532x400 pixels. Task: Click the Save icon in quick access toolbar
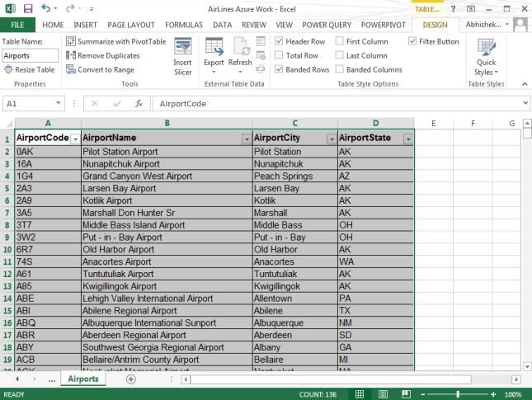[28, 9]
